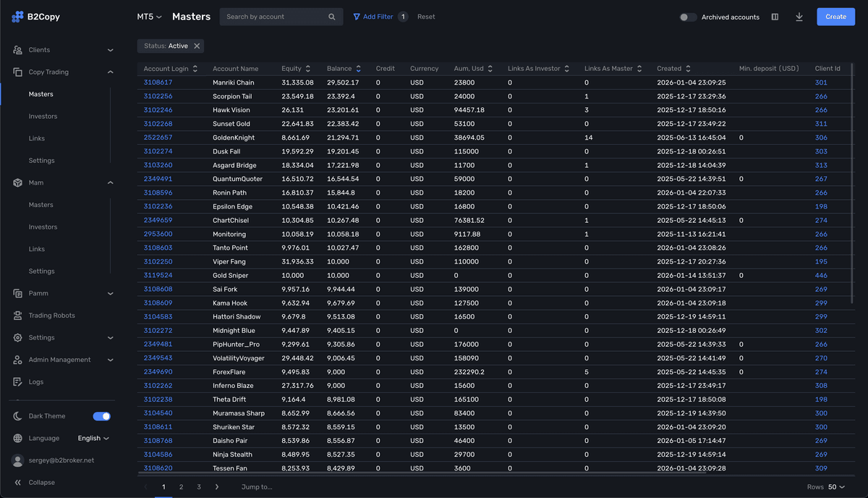The width and height of the screenshot is (868, 498).
Task: Click the download export icon in toolbar
Action: click(799, 16)
